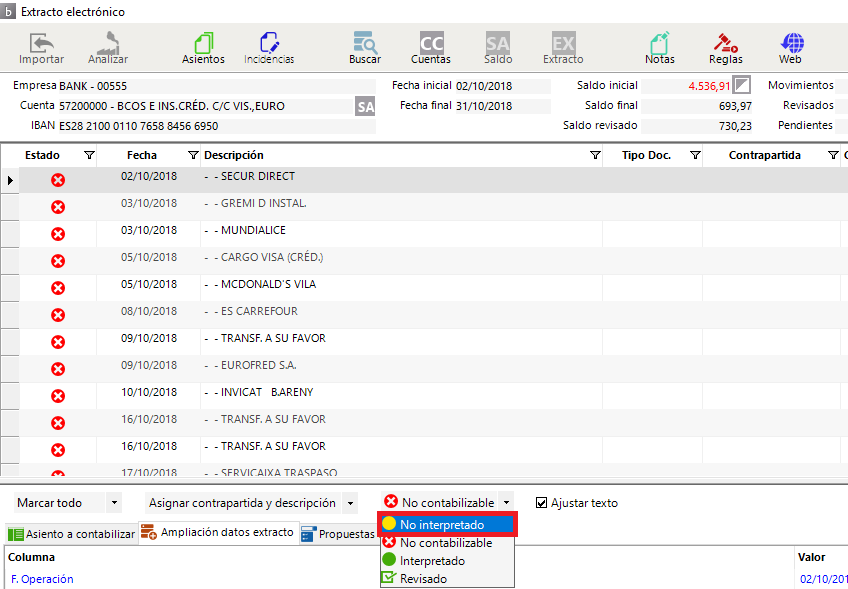
Task: Click the SA button beside Cuenta field
Action: 366,106
